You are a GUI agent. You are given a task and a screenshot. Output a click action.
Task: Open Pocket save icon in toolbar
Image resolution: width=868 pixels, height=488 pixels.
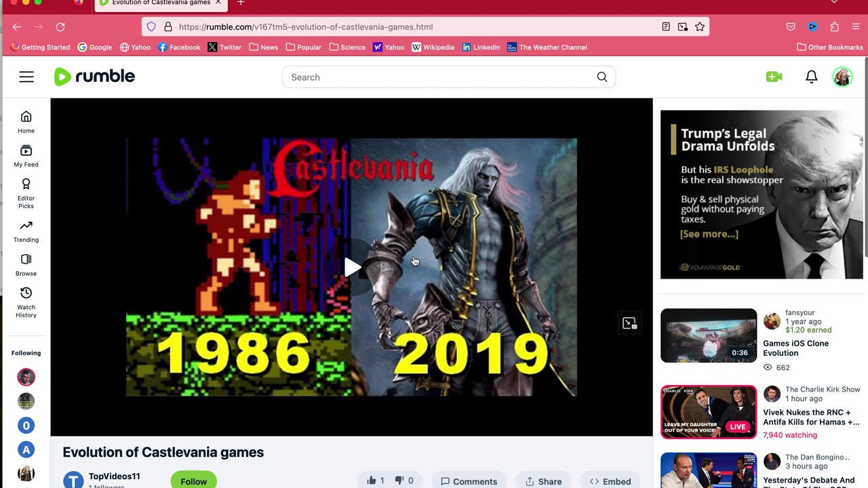(791, 27)
